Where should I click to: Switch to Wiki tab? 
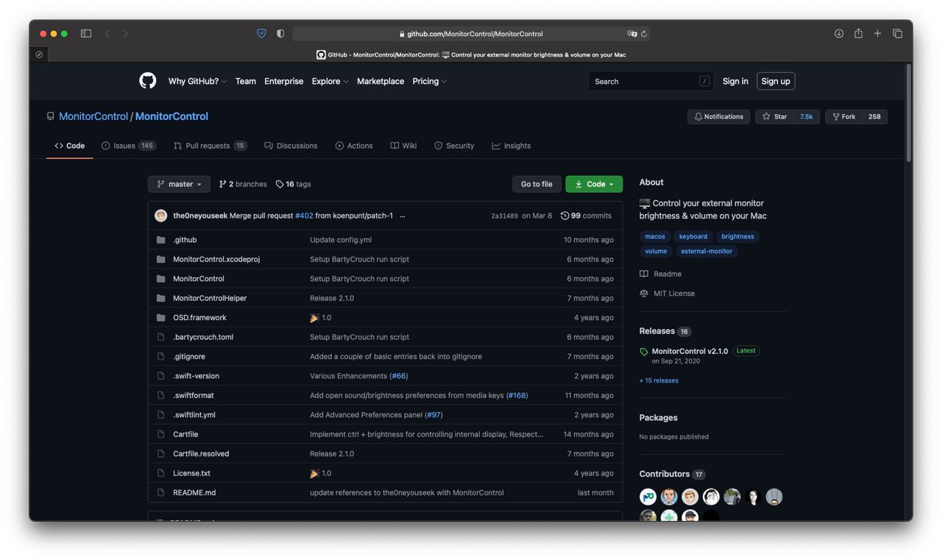point(403,146)
